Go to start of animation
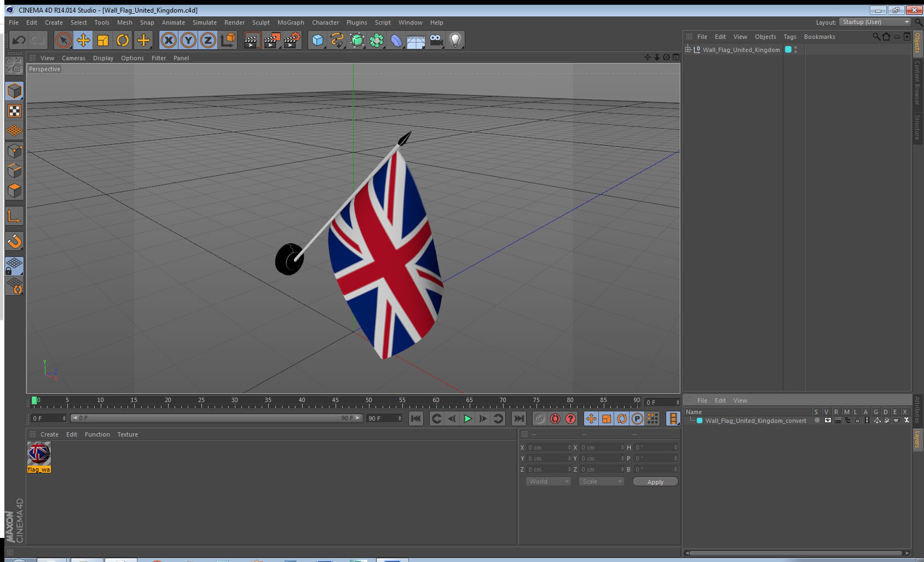The width and height of the screenshot is (924, 562). [416, 418]
